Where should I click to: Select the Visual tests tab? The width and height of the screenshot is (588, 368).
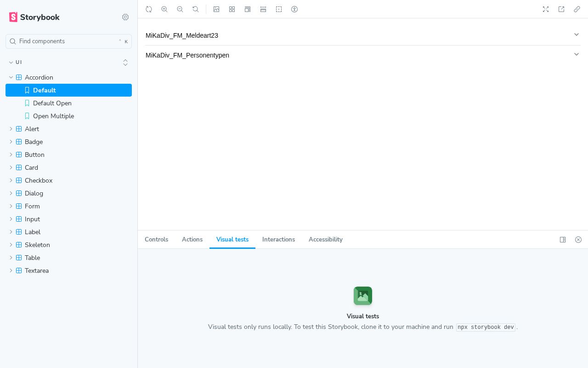(232, 240)
